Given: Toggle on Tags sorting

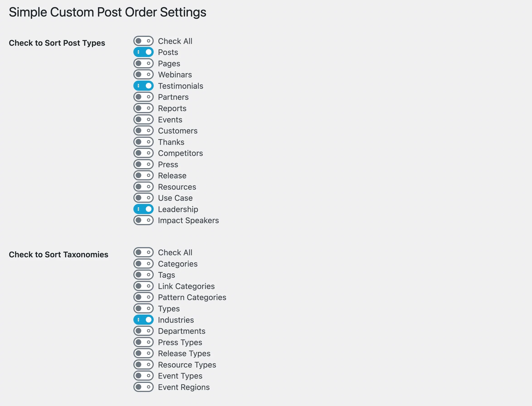Looking at the screenshot, I should click(143, 275).
